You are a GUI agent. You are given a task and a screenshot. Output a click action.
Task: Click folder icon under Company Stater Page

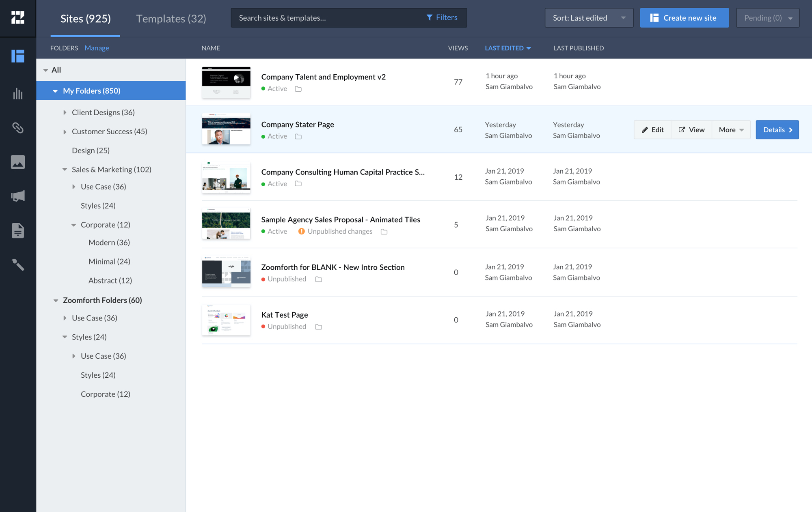coord(298,137)
